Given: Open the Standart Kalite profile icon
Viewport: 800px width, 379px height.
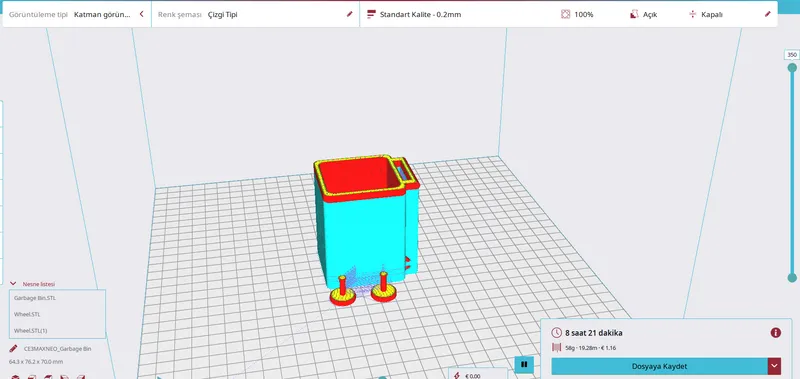Looking at the screenshot, I should [371, 14].
